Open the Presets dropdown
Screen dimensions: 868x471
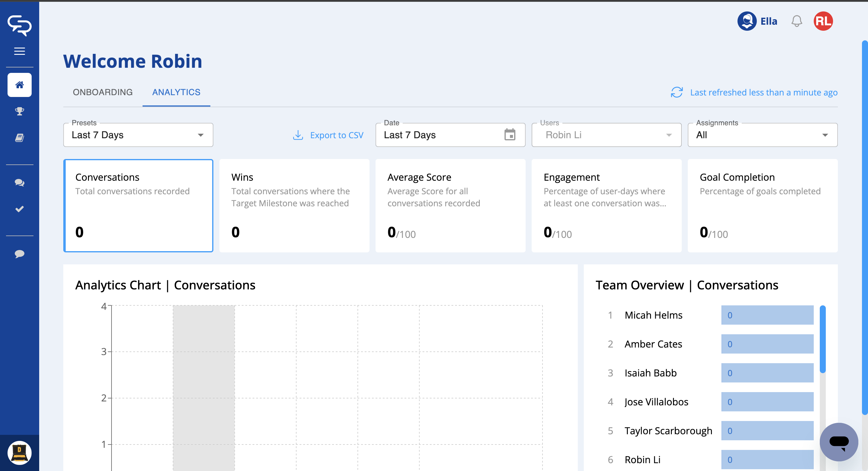coord(138,135)
